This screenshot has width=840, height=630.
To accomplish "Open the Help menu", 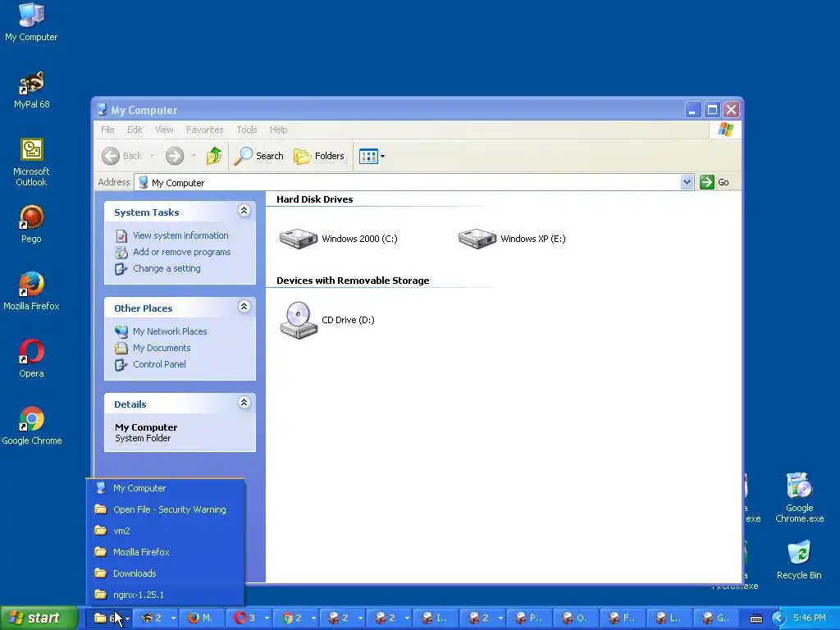I will (x=279, y=130).
